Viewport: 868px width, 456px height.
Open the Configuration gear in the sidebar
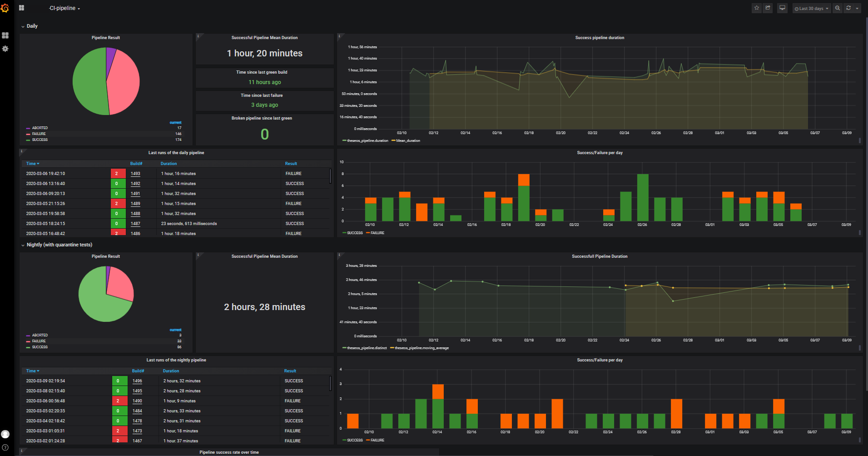click(5, 49)
